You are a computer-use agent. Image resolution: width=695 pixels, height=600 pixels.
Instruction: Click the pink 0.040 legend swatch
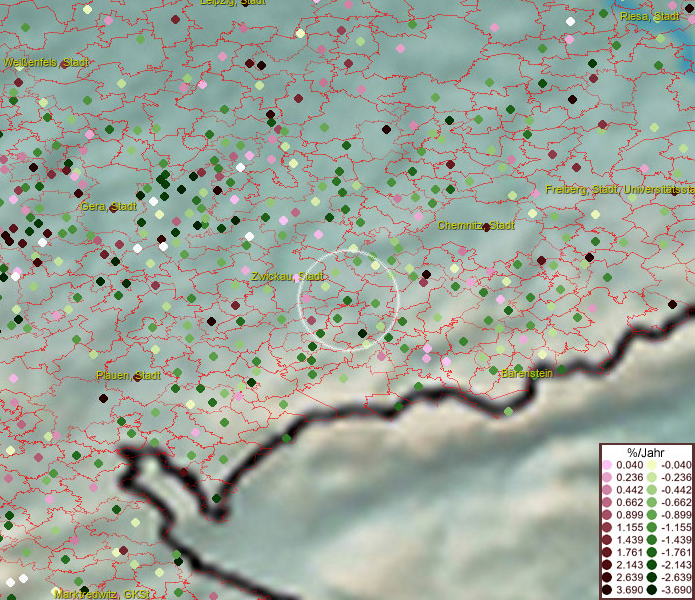coord(607,465)
